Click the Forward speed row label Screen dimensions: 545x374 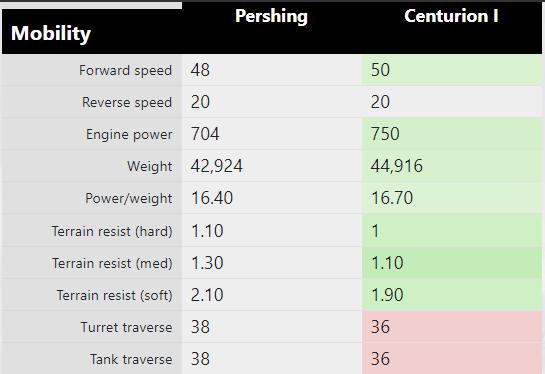pos(125,71)
